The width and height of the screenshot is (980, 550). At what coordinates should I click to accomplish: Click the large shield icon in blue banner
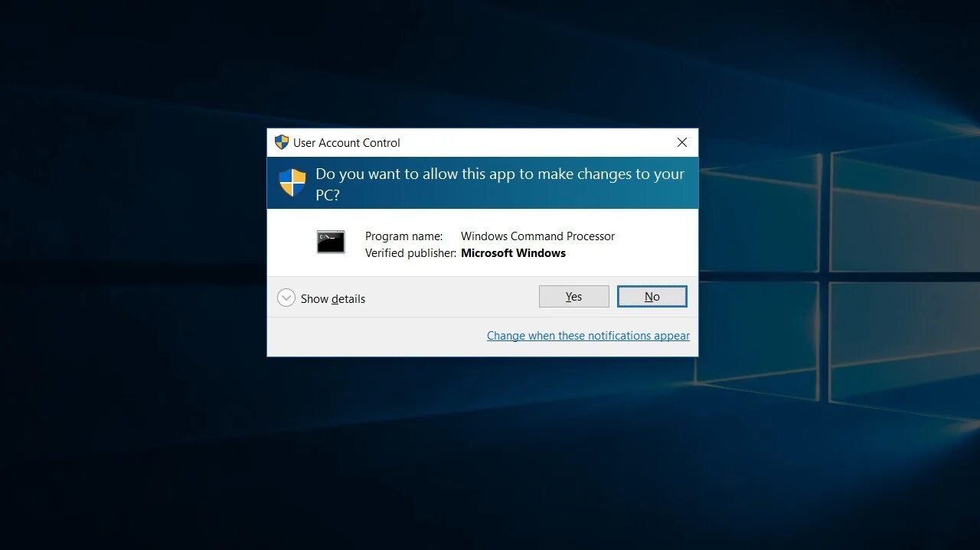pyautogui.click(x=292, y=183)
